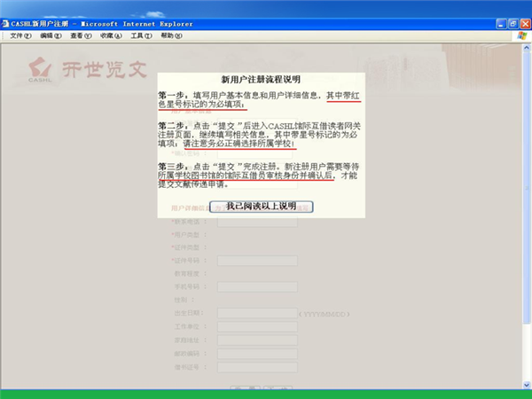The image size is (532, 399).
Task: Click the scrollbar up arrow
Action: (x=527, y=48)
